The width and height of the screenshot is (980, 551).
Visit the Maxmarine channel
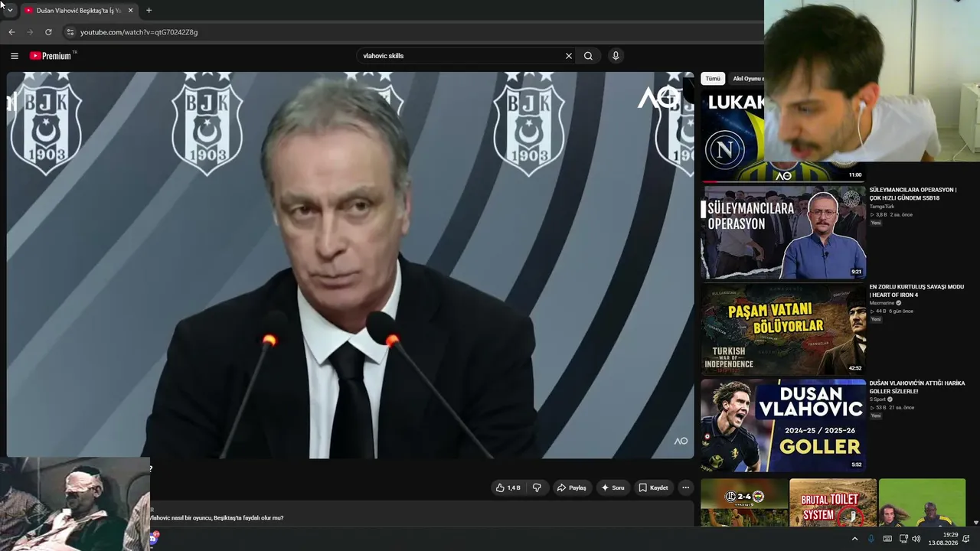tap(882, 303)
